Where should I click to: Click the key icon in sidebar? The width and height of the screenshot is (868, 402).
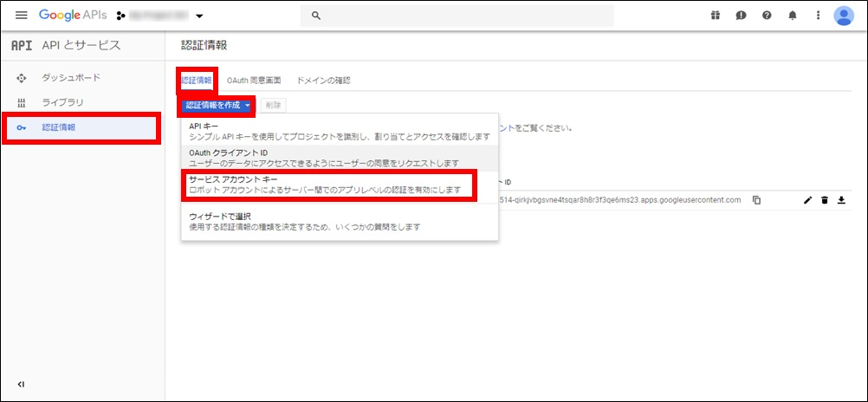pos(22,128)
